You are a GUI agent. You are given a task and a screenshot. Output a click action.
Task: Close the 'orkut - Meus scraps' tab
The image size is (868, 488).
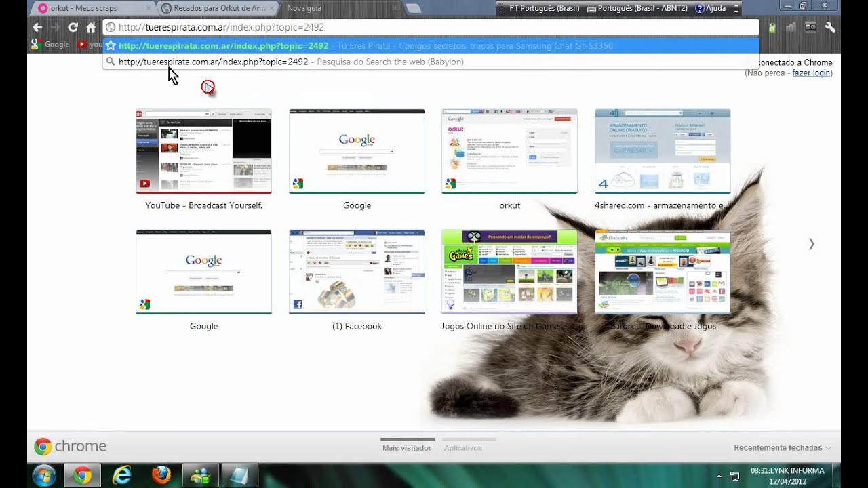pyautogui.click(x=149, y=8)
